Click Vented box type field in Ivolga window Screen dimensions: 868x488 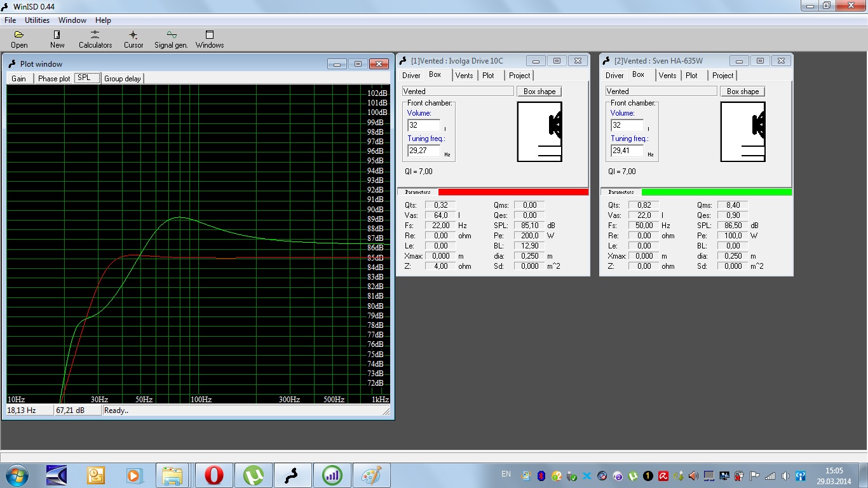(458, 91)
